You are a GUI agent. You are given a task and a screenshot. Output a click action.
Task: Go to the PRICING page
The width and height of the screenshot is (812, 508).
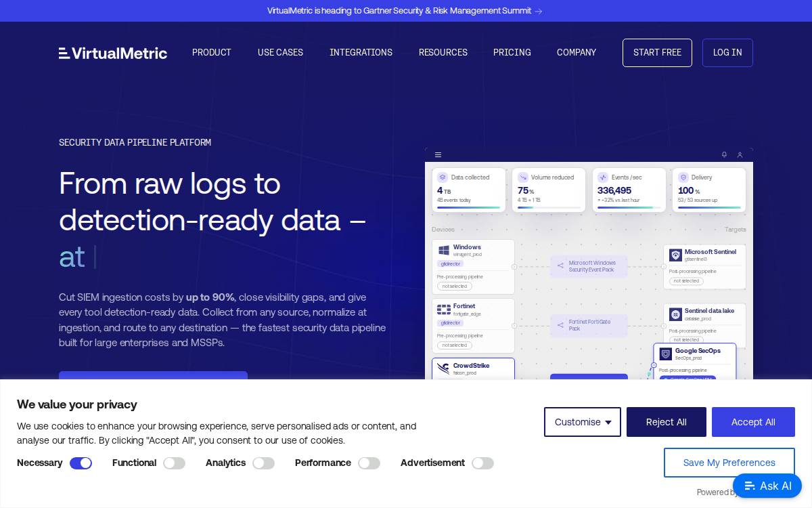pos(512,53)
